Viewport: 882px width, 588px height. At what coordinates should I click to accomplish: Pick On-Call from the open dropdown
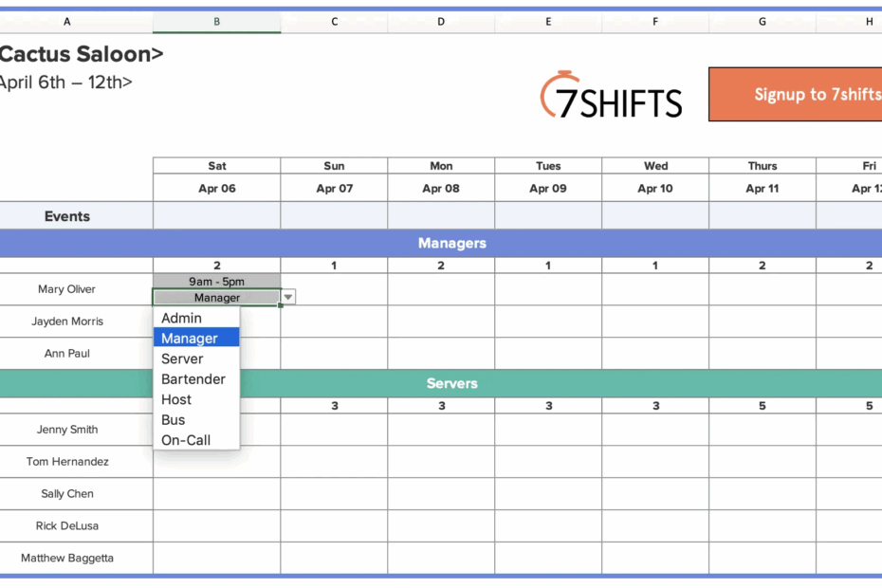(186, 439)
